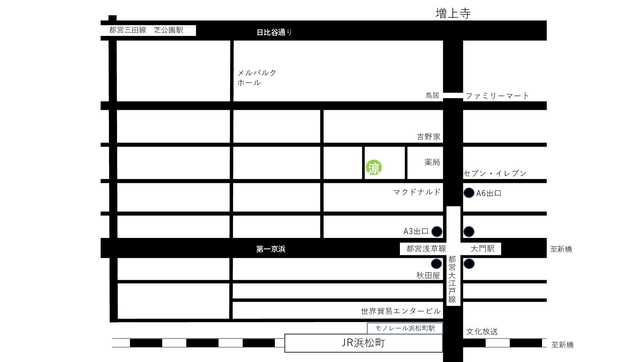Image resolution: width=644 pixels, height=362 pixels.
Task: Select the モノレール浜松町駅 box
Action: point(405,328)
